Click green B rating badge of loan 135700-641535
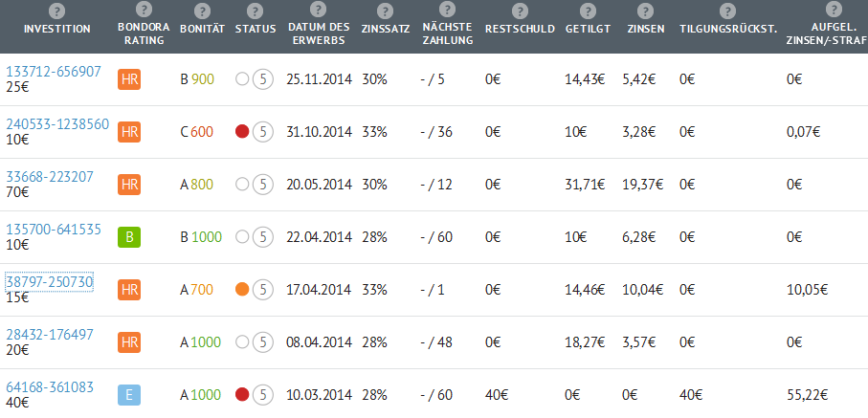Viewport: 868px width, 418px height. pos(129,237)
